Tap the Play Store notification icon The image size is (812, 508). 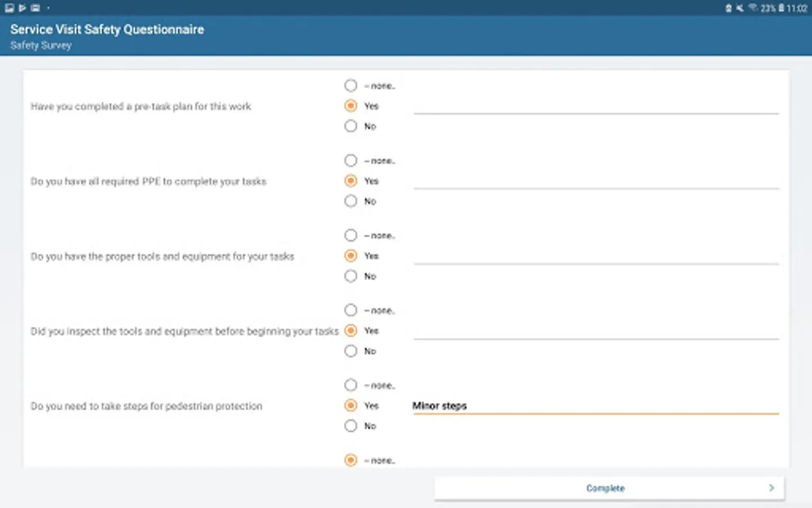23,8
